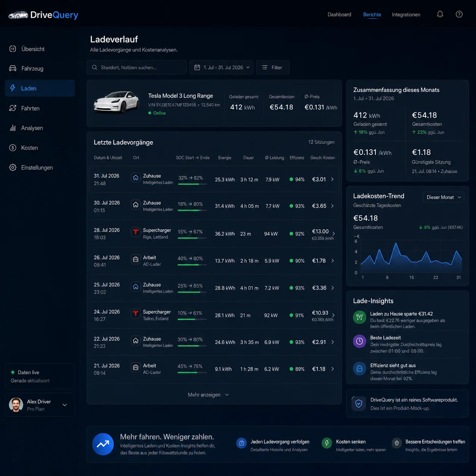The height and width of the screenshot is (476, 476).
Task: Click the blue icon beside 'Effizienz sieht gut aus'
Action: (x=359, y=369)
